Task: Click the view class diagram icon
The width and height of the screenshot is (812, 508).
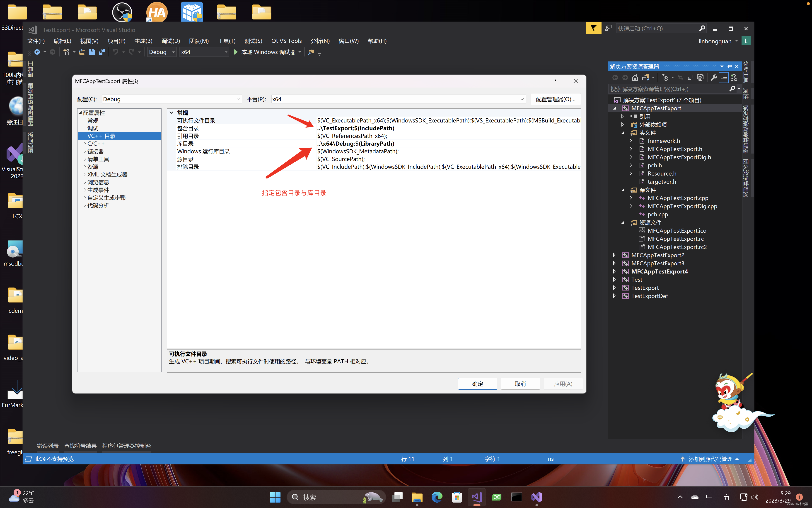Action: tap(734, 78)
